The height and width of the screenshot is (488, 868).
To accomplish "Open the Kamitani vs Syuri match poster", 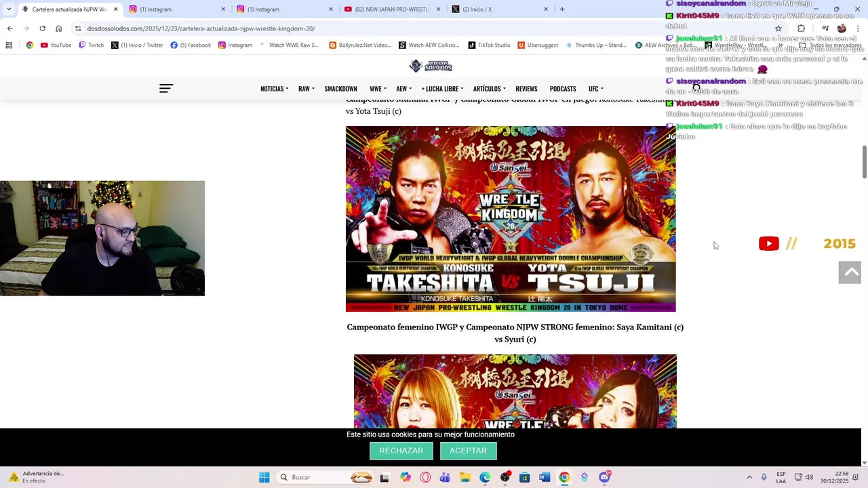I will pos(515,391).
